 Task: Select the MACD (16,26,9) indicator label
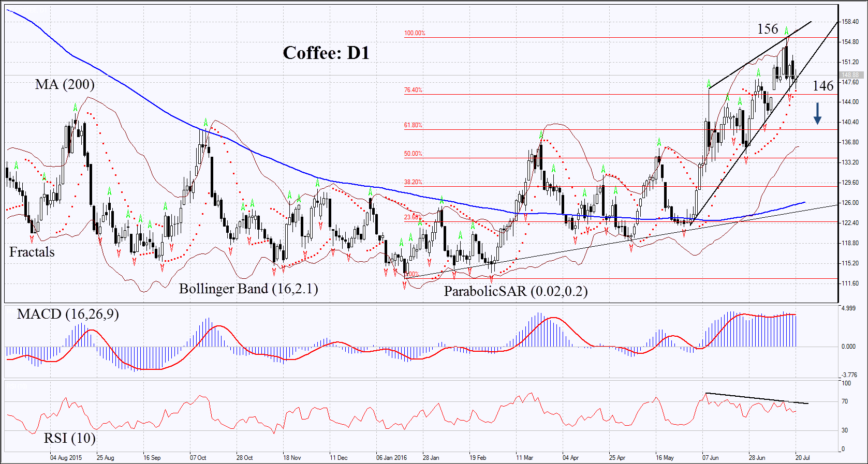click(68, 314)
